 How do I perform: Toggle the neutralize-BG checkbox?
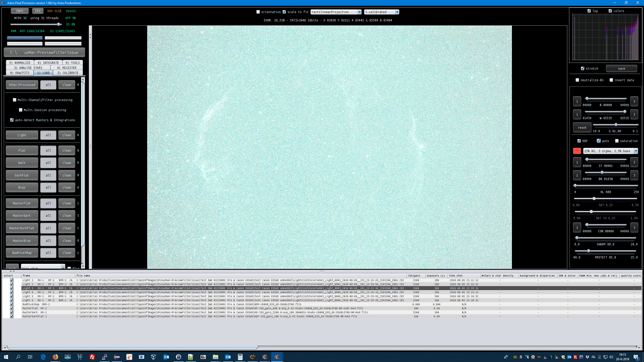[x=577, y=80]
